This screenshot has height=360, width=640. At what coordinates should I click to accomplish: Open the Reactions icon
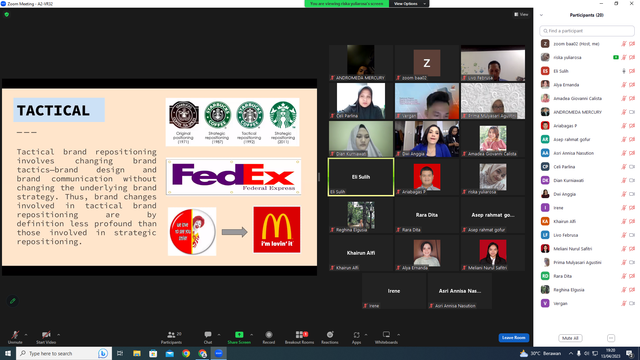330,335
